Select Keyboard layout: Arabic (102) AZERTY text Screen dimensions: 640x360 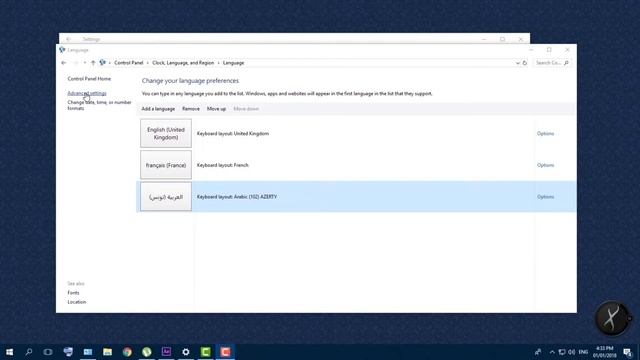click(237, 197)
